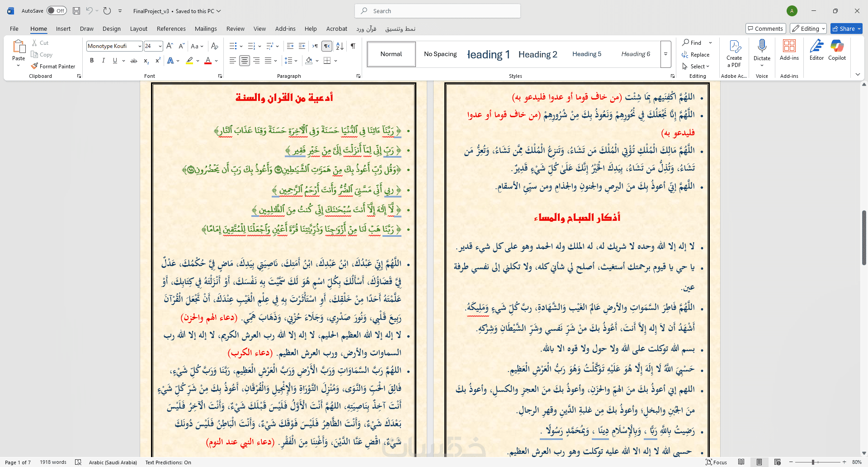Click the Format Painter icon

(34, 66)
